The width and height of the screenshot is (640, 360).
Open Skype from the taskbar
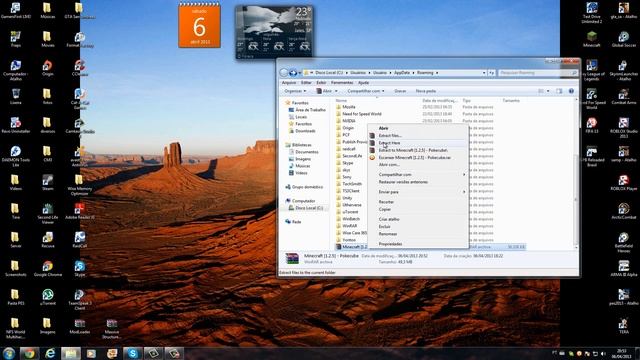tap(132, 353)
